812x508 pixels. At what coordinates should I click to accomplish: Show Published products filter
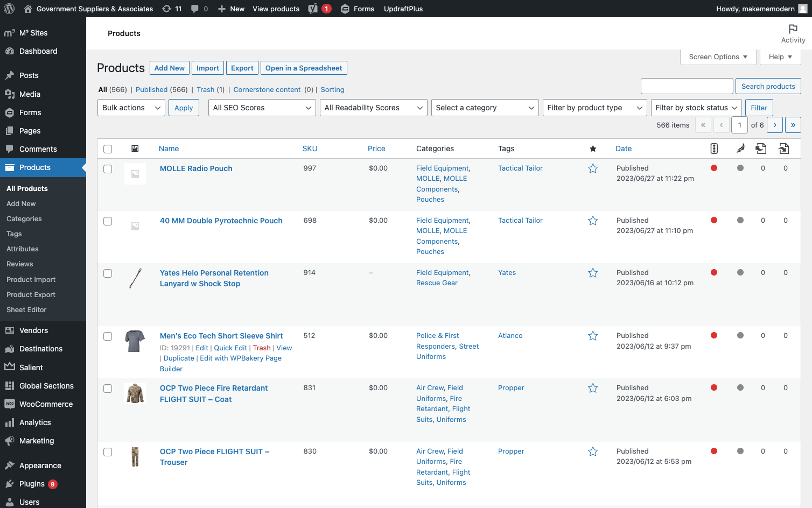(151, 90)
